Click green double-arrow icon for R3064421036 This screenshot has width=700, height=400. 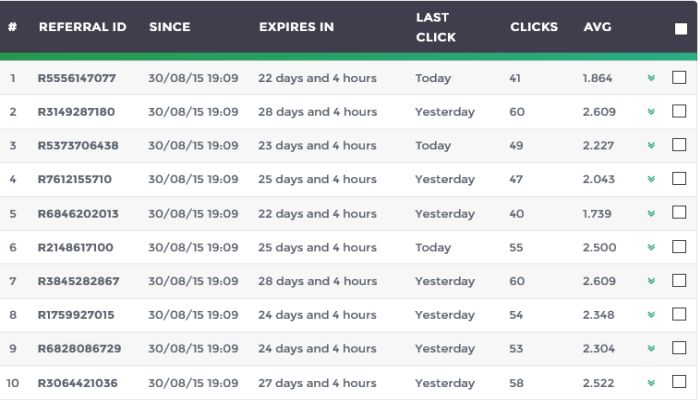pyautogui.click(x=651, y=383)
